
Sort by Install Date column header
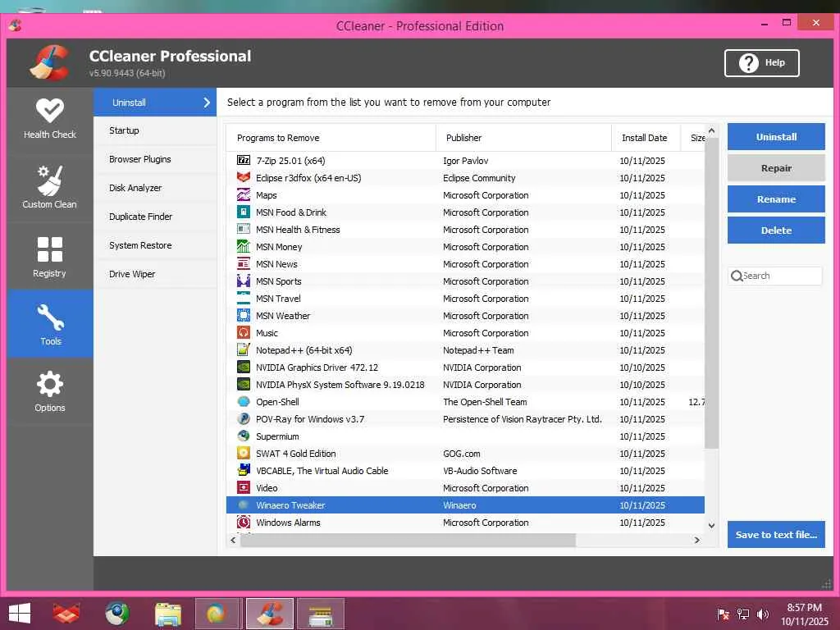tap(646, 138)
